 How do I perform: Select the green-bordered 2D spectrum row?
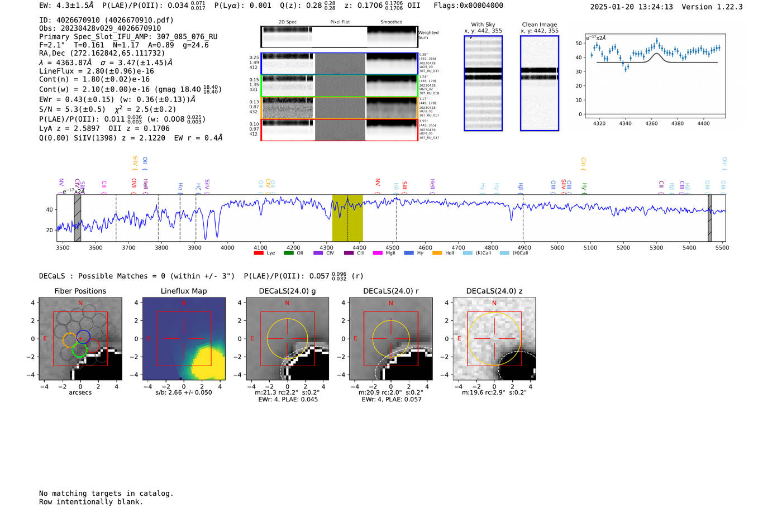point(339,85)
